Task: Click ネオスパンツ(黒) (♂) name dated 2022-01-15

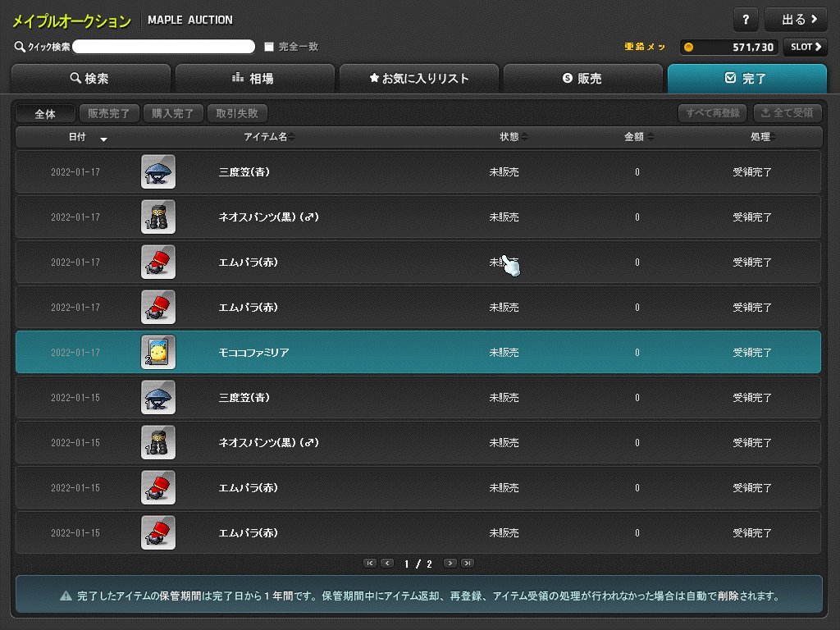Action: point(268,442)
